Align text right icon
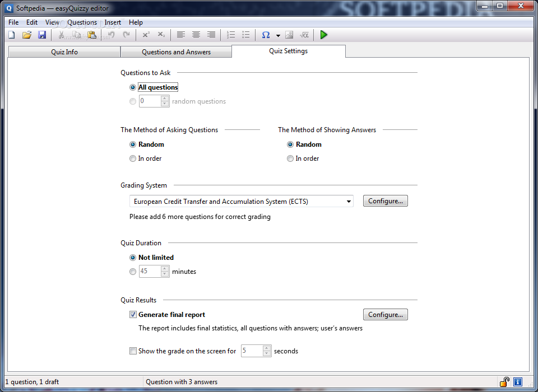538x392 pixels. coord(211,35)
